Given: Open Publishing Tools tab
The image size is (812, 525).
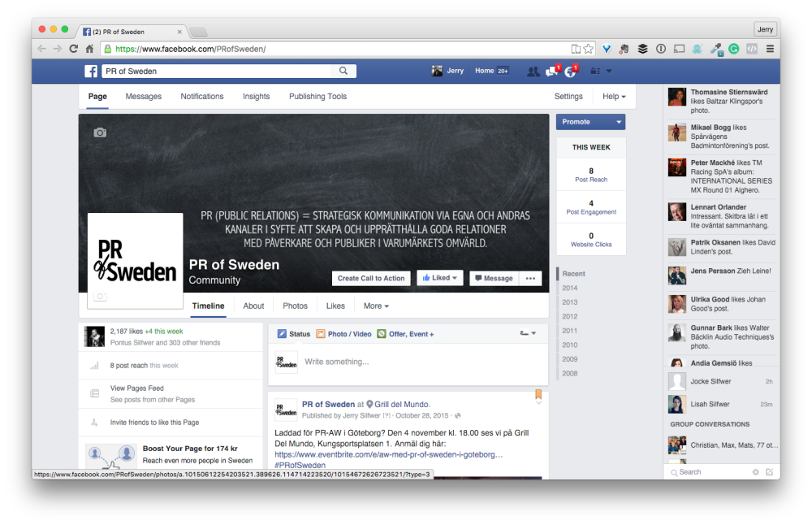Looking at the screenshot, I should click(318, 97).
